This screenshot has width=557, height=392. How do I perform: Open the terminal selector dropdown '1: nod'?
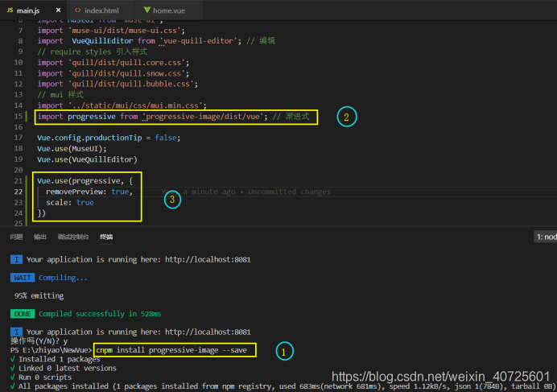(x=545, y=237)
